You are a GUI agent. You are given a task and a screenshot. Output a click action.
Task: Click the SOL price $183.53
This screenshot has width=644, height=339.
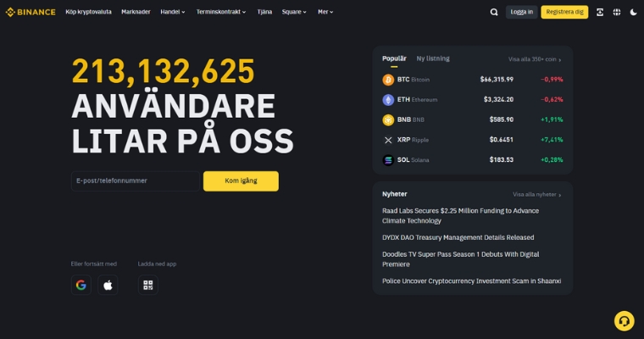(x=501, y=160)
